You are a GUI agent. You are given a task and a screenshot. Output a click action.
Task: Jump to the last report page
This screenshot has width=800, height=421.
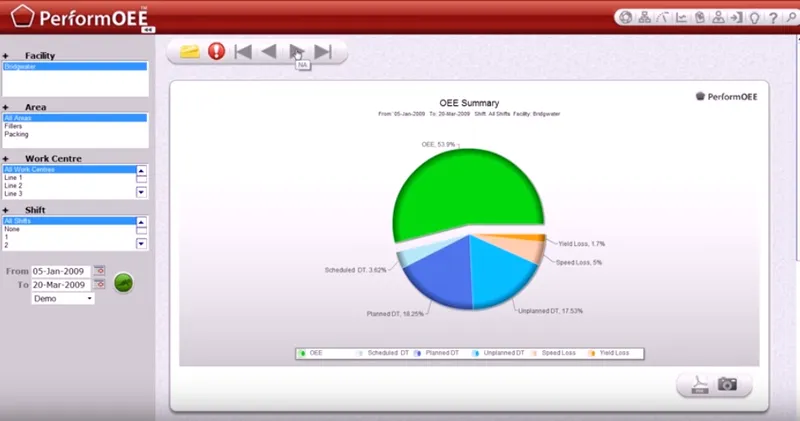(323, 51)
